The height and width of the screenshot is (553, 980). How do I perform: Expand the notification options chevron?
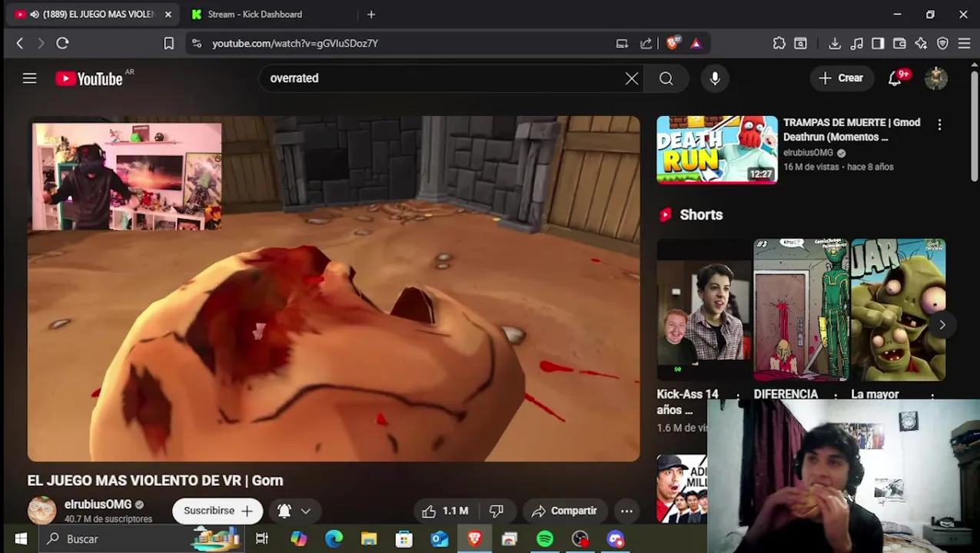306,511
